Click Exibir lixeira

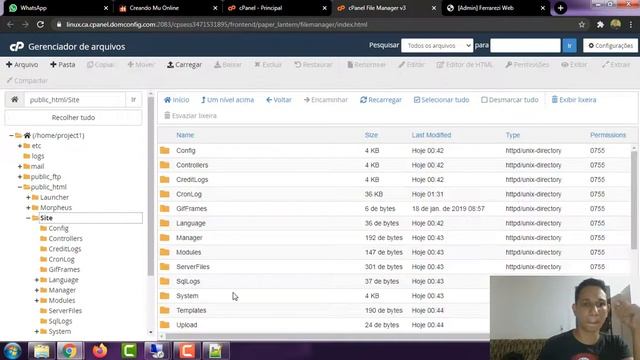[x=574, y=100]
